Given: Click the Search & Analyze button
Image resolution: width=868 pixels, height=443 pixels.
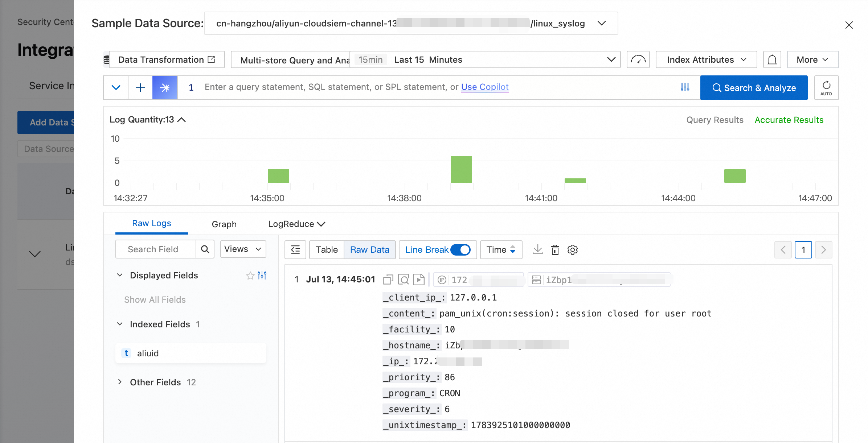Looking at the screenshot, I should [754, 88].
